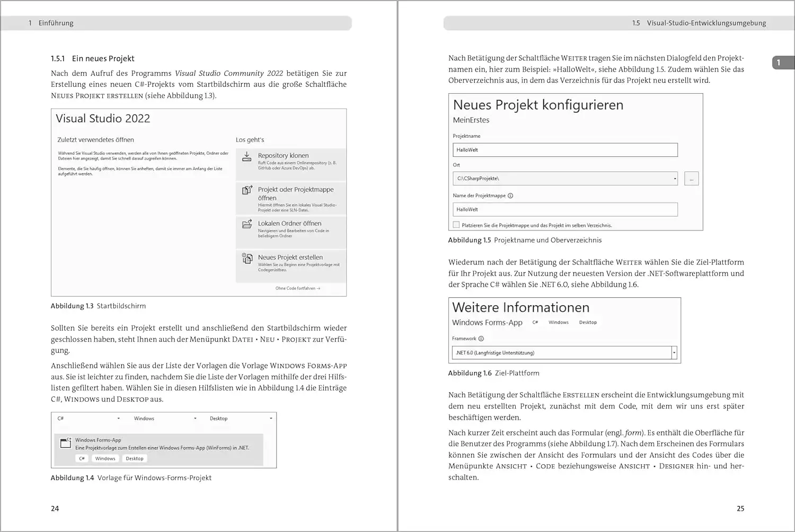Click the Windows Forms-App template icon
This screenshot has width=795, height=532.
coord(66,443)
